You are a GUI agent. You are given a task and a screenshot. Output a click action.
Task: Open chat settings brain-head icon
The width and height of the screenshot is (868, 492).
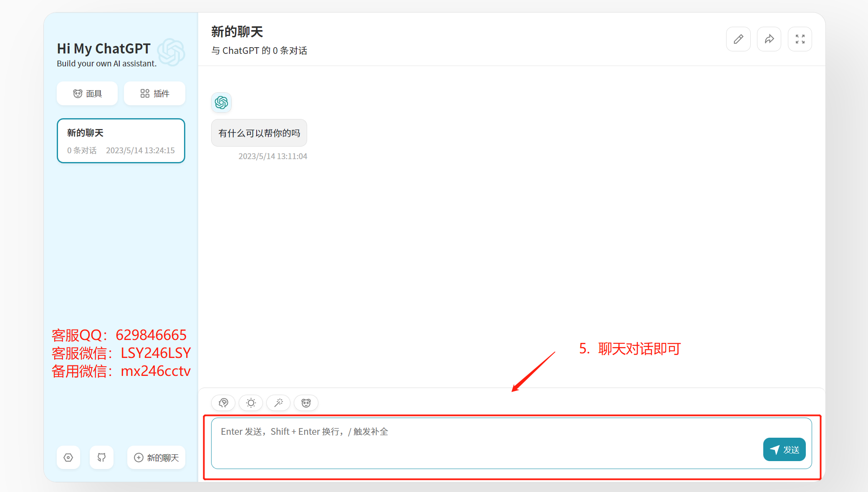(223, 403)
